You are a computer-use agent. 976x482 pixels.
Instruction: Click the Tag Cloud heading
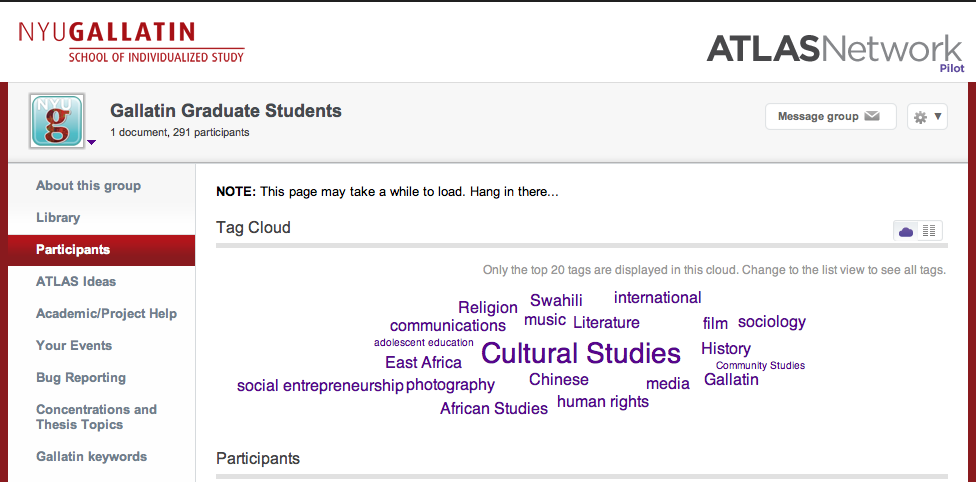tap(253, 227)
